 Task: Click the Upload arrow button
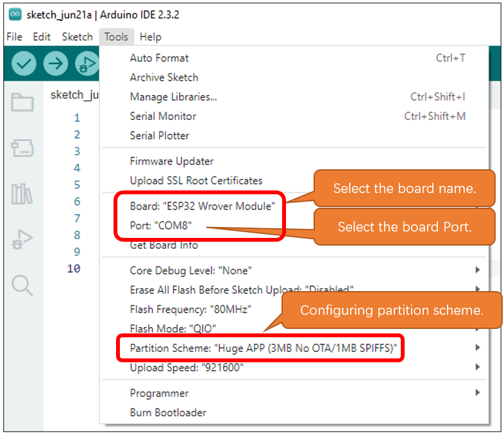click(x=56, y=63)
